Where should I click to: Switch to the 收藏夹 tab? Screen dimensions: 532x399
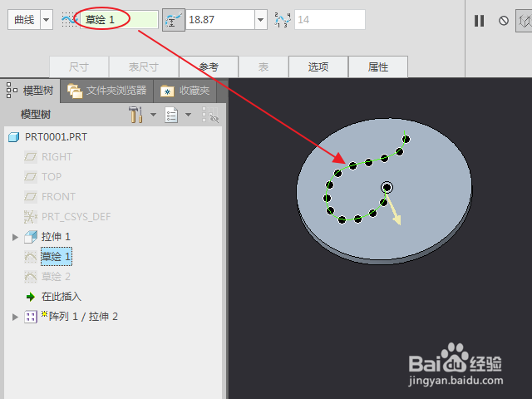click(x=185, y=91)
